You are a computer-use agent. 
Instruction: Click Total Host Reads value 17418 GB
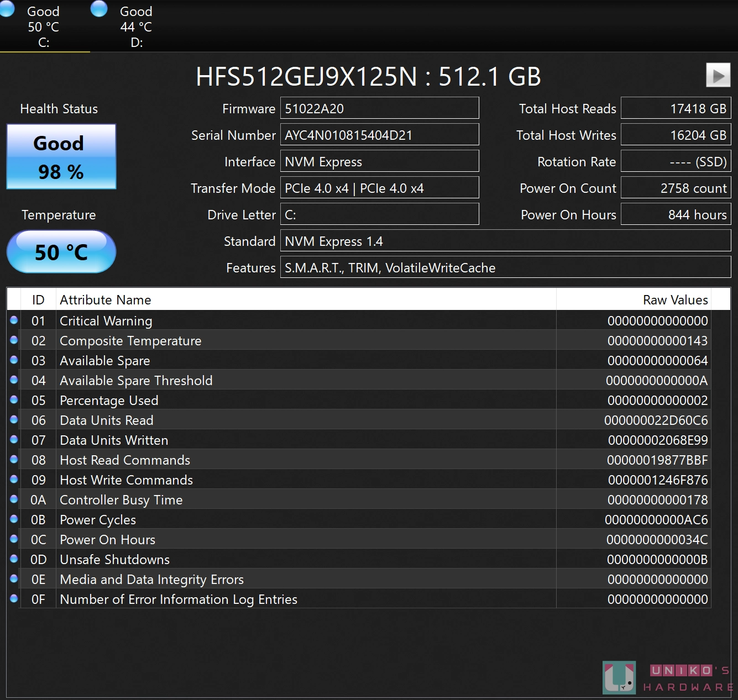point(676,108)
